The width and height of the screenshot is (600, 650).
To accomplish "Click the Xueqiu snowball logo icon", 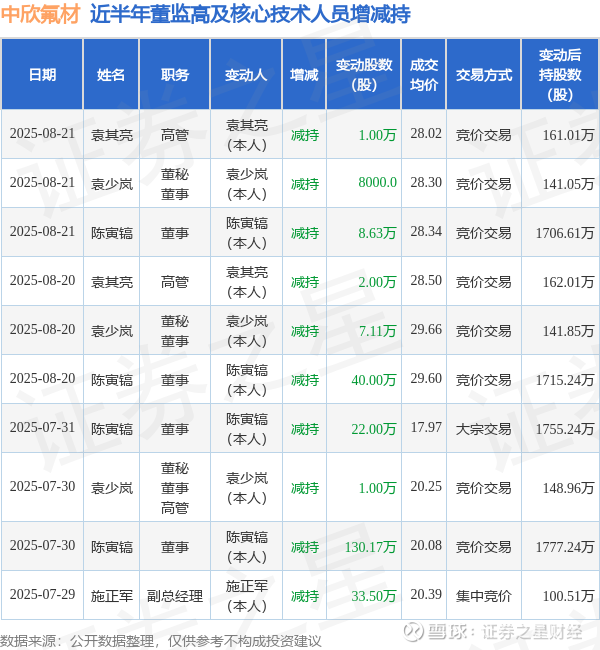I will click(413, 632).
